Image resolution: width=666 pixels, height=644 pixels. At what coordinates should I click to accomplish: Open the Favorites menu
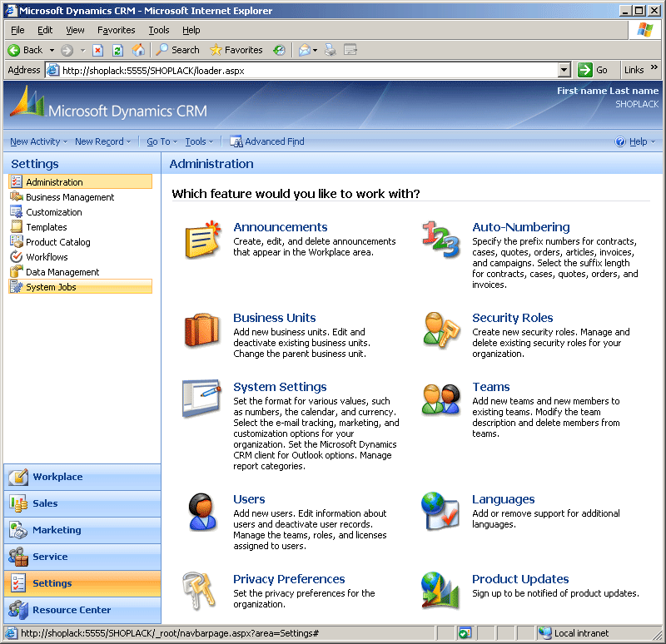tap(117, 30)
